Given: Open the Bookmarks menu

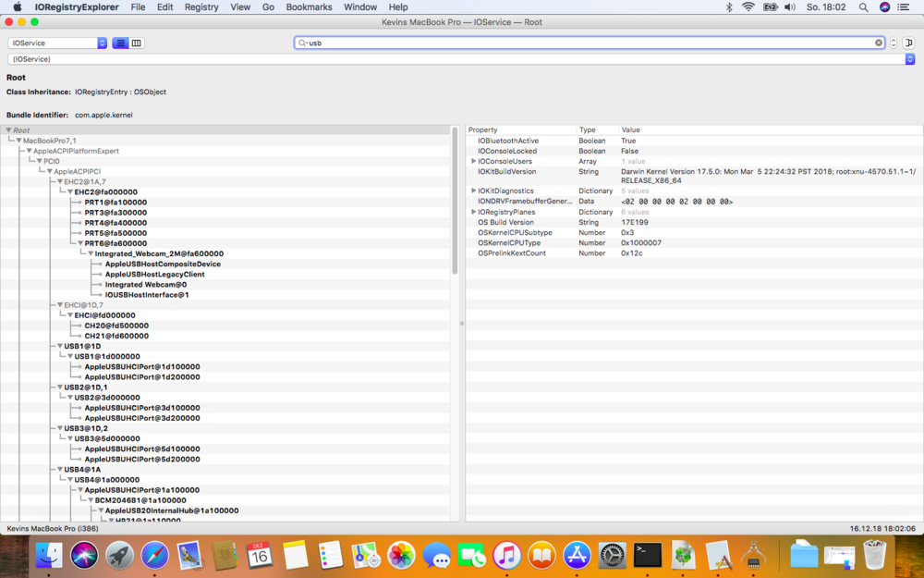Looking at the screenshot, I should [309, 6].
